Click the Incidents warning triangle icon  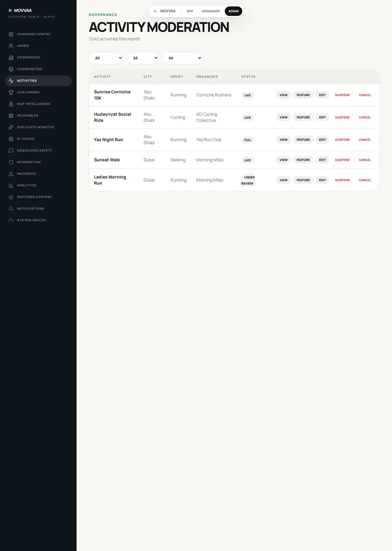[x=11, y=174]
